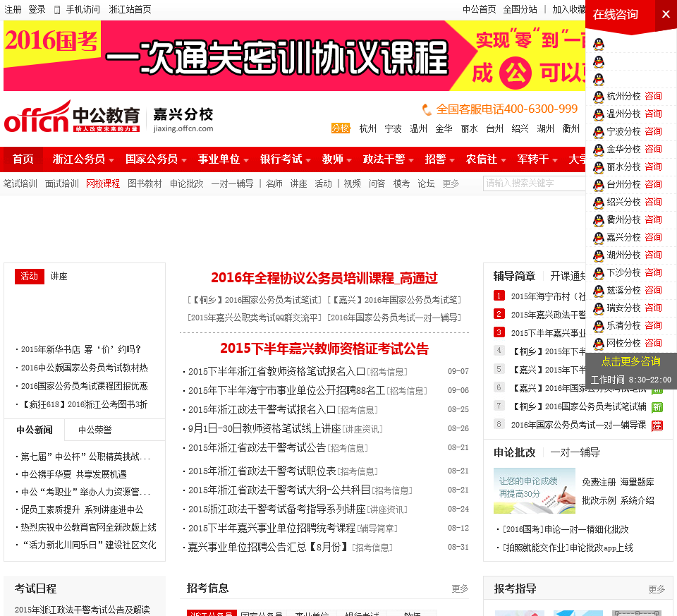Switch to the 讲座 tab

59,277
